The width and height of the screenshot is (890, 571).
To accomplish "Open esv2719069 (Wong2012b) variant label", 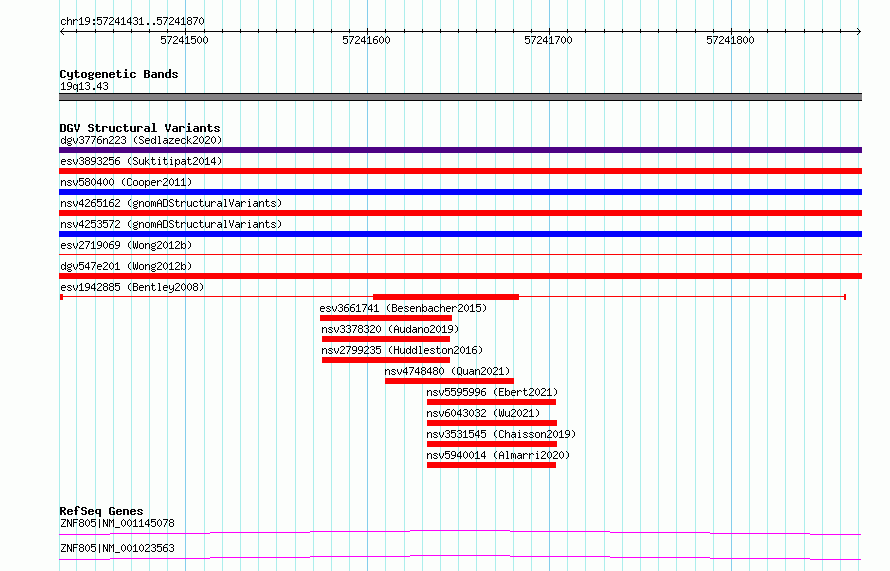I will (x=126, y=245).
